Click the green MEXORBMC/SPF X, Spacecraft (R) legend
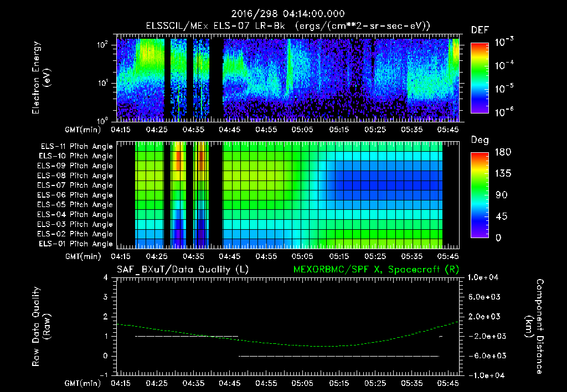This screenshot has height=392, width=567. [x=376, y=270]
